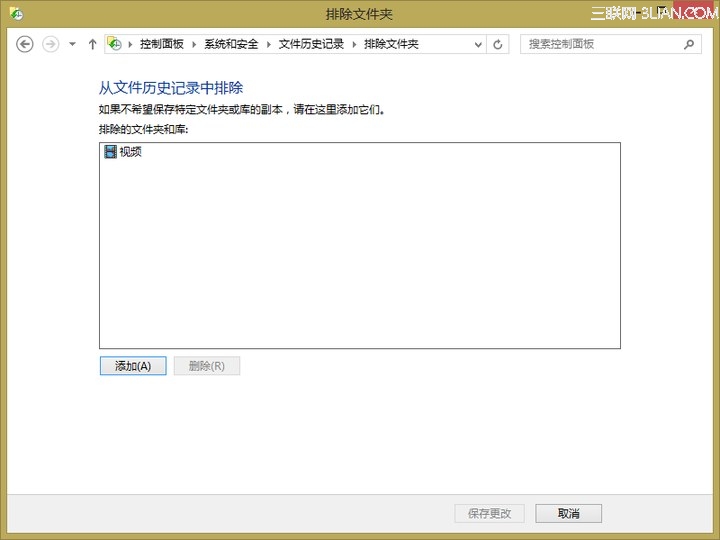
Task: Click the 搜索控制面板 search field
Action: pos(610,44)
